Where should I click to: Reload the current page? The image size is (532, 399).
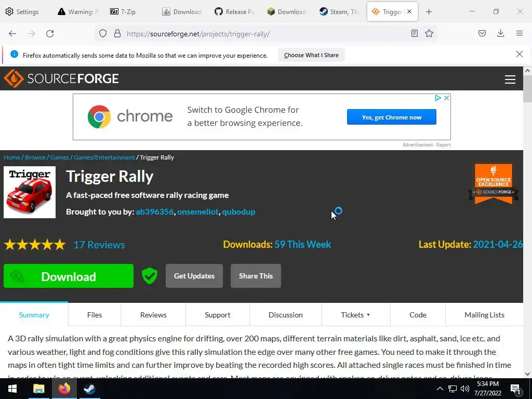[50, 34]
